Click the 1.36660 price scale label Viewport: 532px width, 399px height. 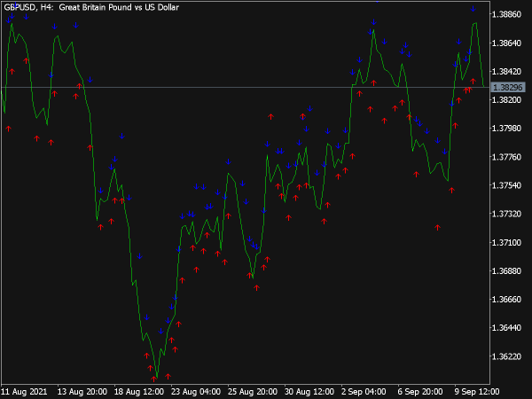tap(506, 300)
